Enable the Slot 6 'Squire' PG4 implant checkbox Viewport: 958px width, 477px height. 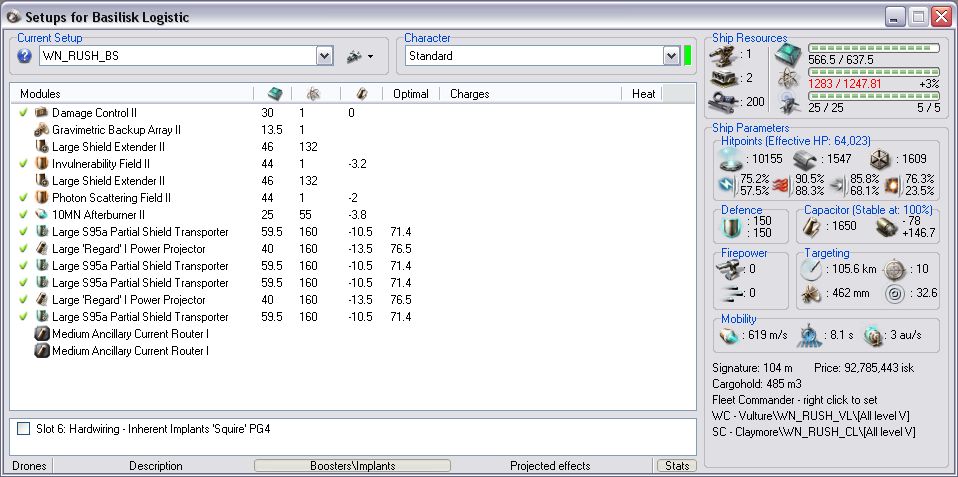pyautogui.click(x=23, y=429)
